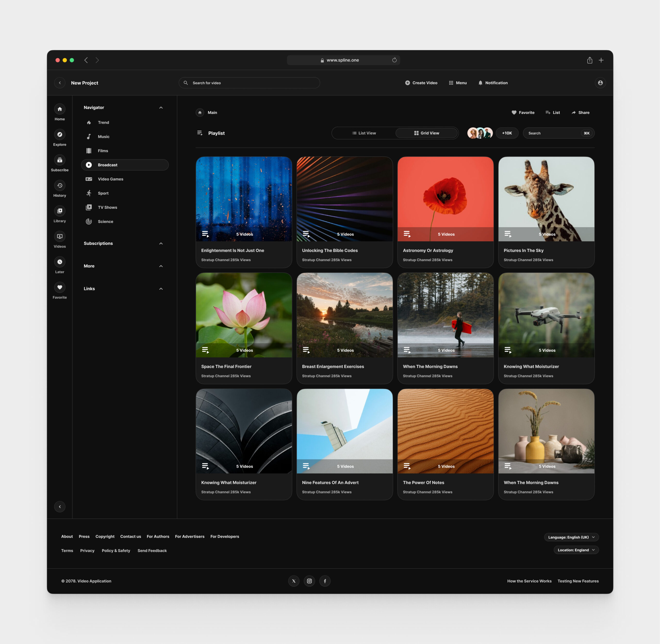Open the Library icon in sidebar

pos(60,211)
